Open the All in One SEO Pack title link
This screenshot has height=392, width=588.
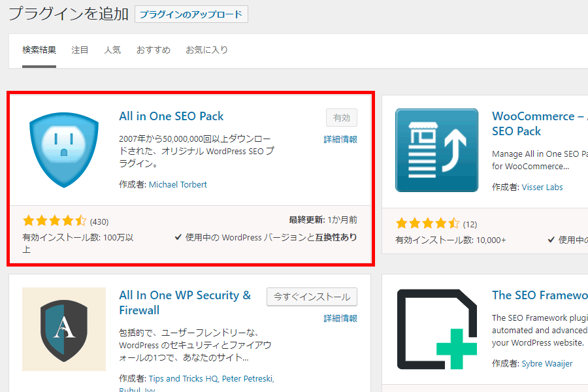coord(171,116)
